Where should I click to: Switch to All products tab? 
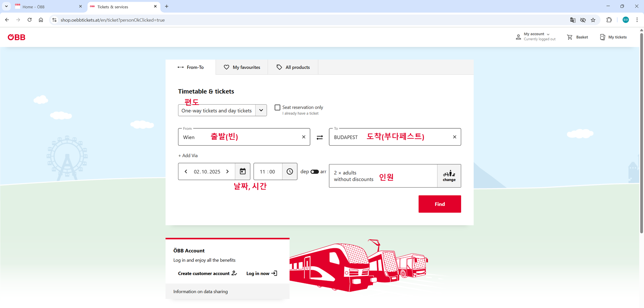(x=293, y=67)
